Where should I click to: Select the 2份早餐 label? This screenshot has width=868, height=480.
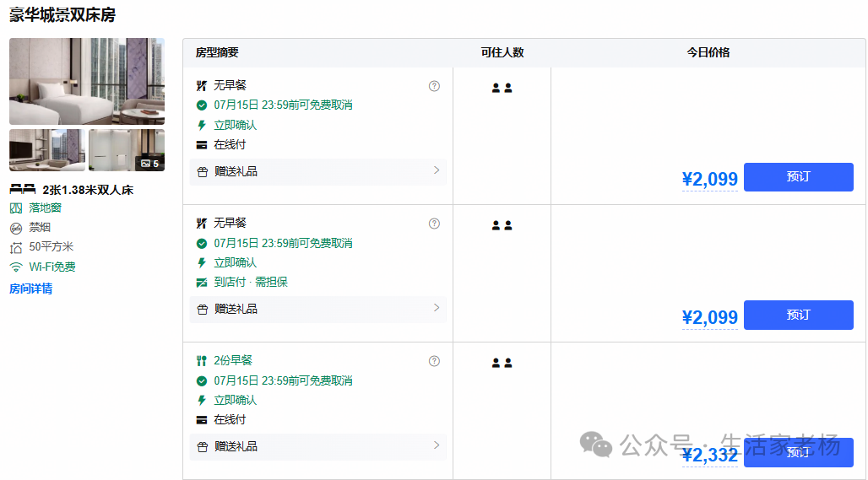tap(233, 360)
